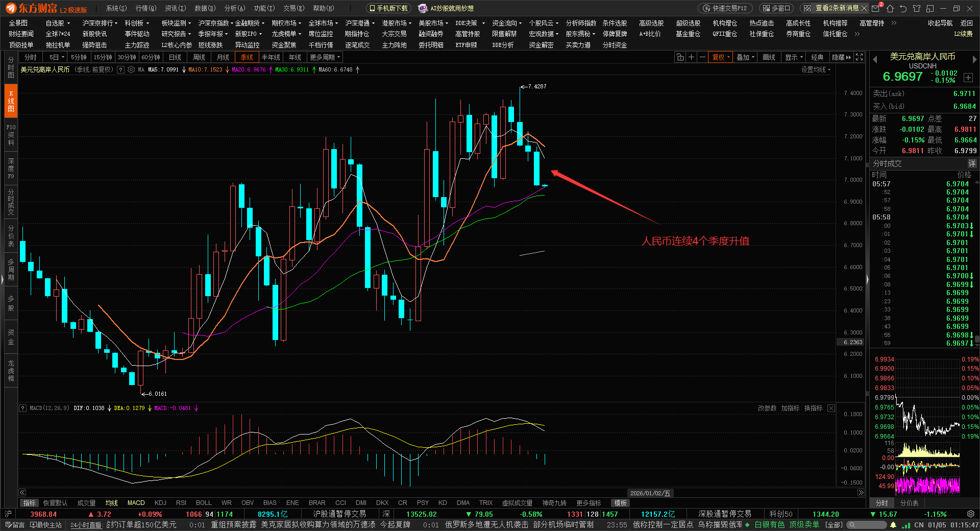Zoom in chart with plus icon
The width and height of the screenshot is (980, 531).
(x=691, y=57)
